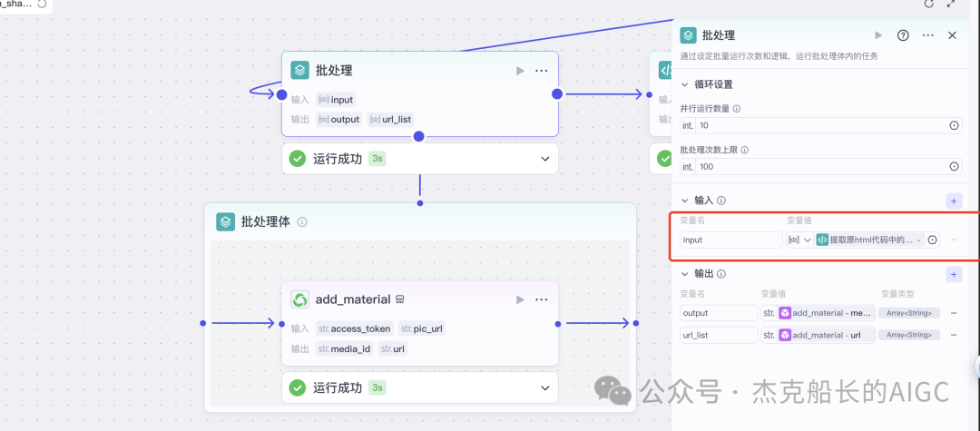Click Array<String> type for url_list row
The image size is (980, 431).
point(908,336)
